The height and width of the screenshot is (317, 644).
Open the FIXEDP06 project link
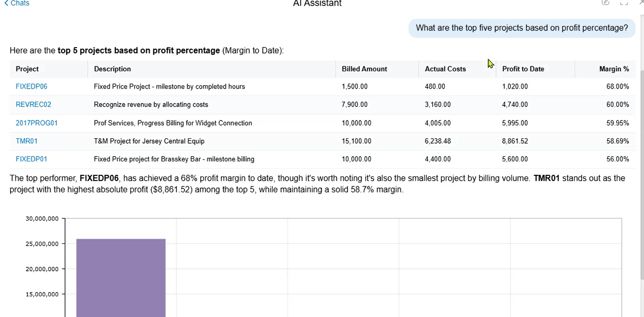click(31, 87)
